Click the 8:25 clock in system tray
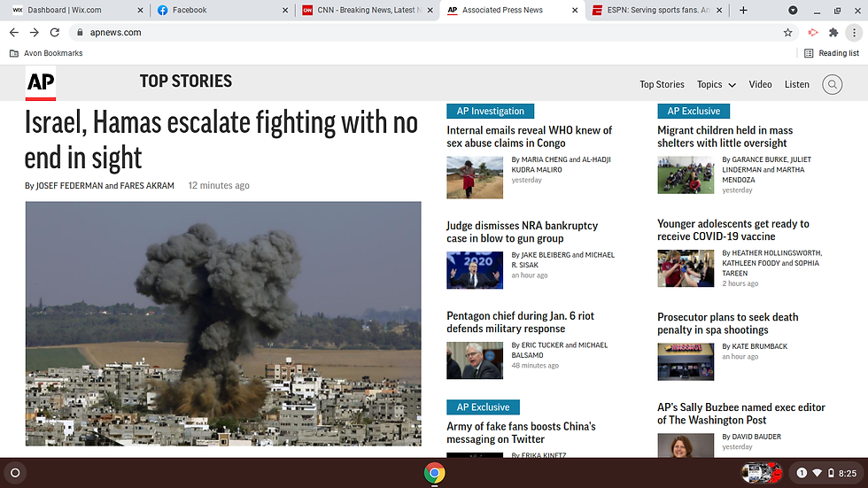 [848, 474]
